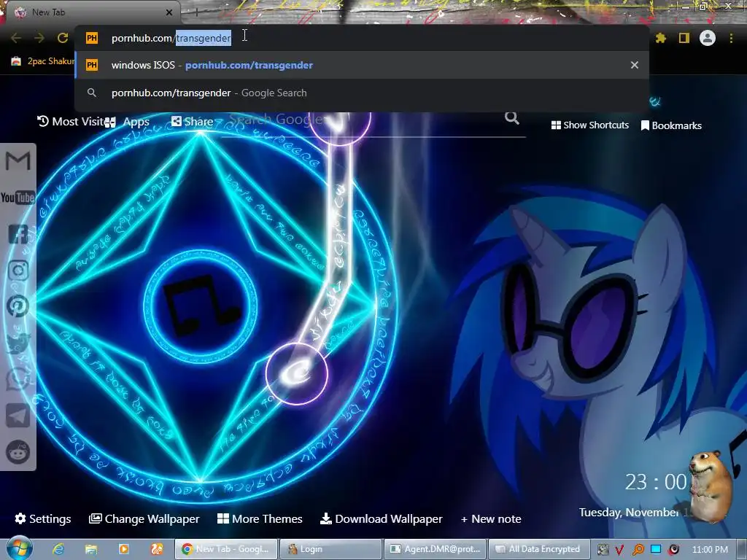
Task: Click into the address bar text field
Action: [x=362, y=38]
